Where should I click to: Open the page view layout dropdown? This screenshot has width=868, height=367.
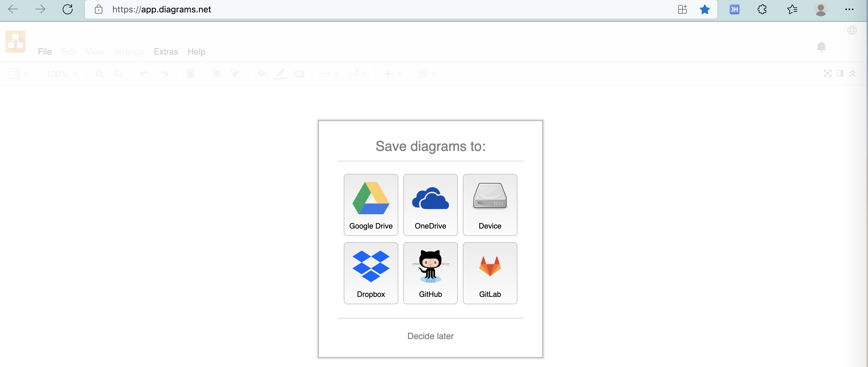[18, 74]
